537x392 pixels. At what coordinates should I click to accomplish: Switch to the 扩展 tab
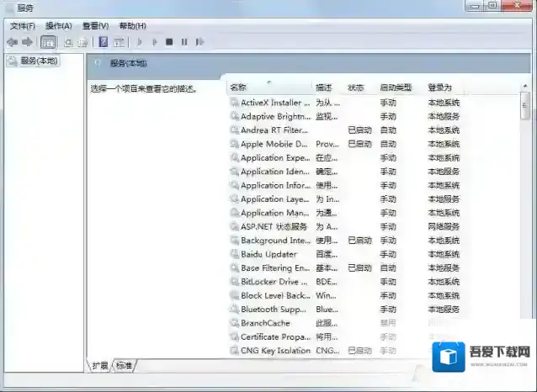(100, 365)
